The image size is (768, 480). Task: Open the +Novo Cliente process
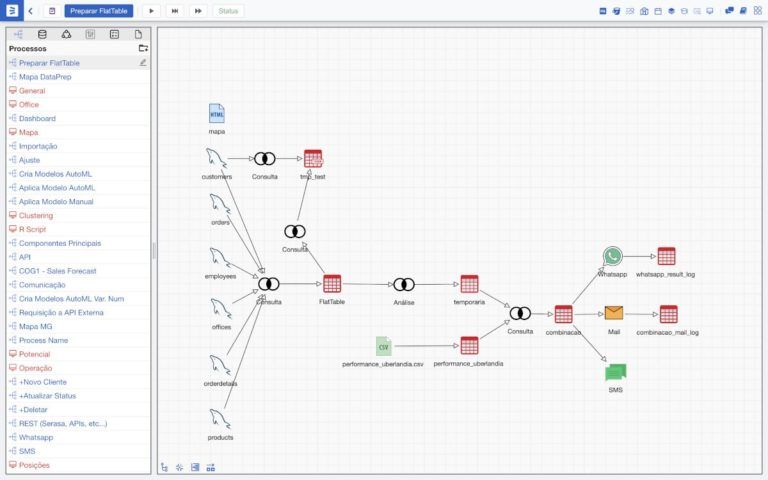coord(43,382)
